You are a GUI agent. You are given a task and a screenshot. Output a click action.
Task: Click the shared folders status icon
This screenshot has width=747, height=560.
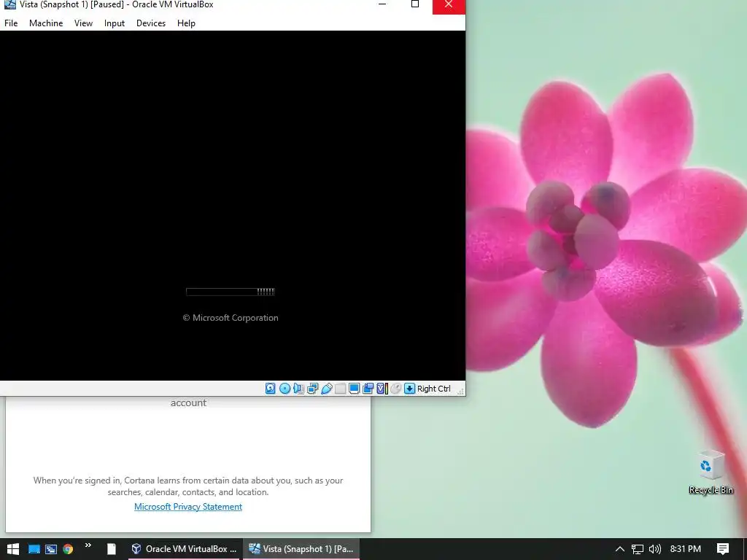(x=340, y=389)
